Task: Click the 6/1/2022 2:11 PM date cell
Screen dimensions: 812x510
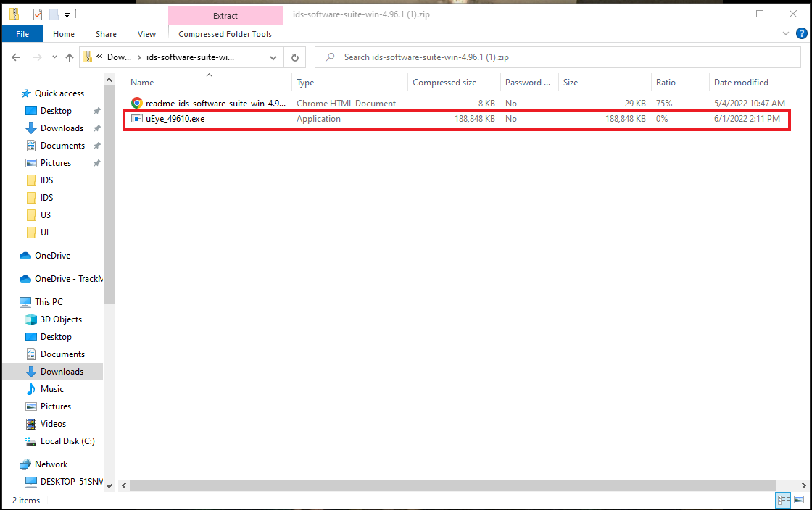Action: 747,119
